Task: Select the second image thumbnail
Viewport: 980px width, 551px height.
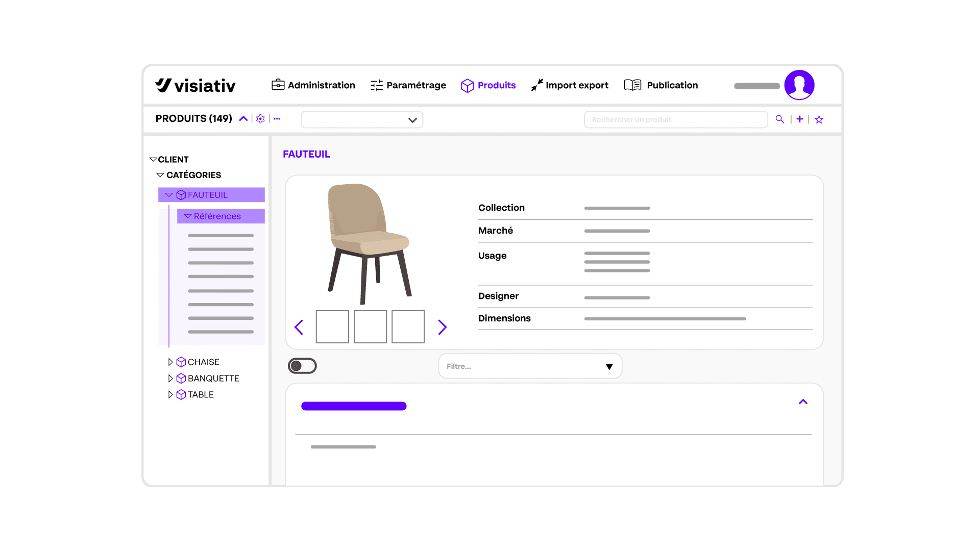Action: pos(370,327)
